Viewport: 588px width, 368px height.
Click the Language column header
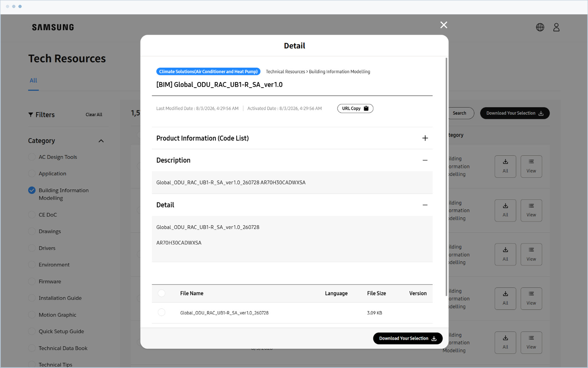336,293
